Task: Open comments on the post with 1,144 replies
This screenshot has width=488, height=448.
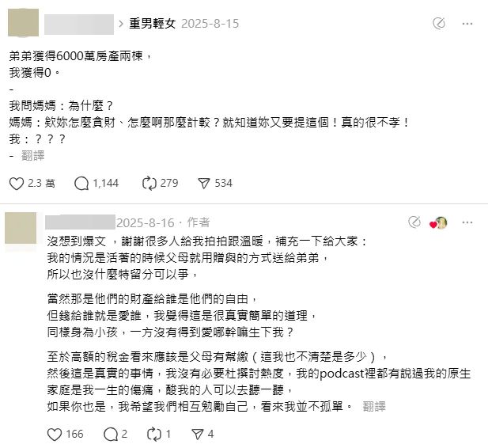Action: pyautogui.click(x=81, y=184)
